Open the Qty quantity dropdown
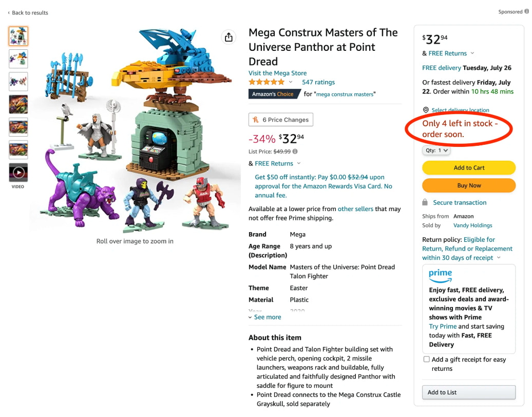532x417 pixels. (x=436, y=150)
